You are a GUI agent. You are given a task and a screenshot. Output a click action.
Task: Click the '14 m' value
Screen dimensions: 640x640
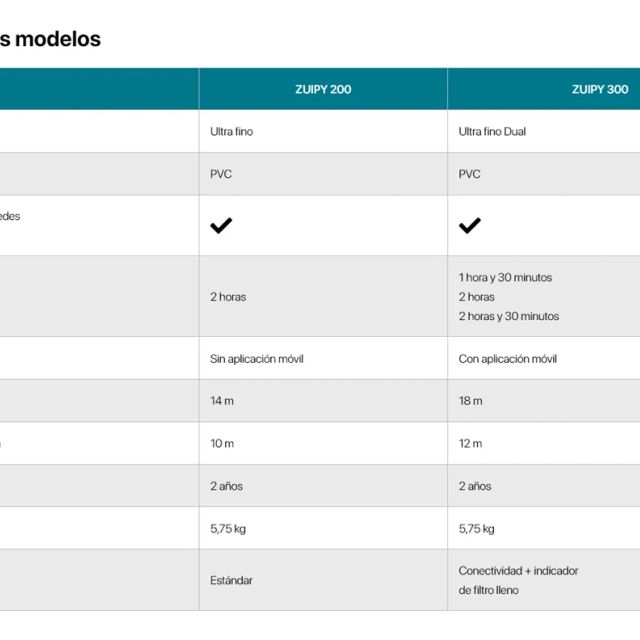pyautogui.click(x=222, y=401)
